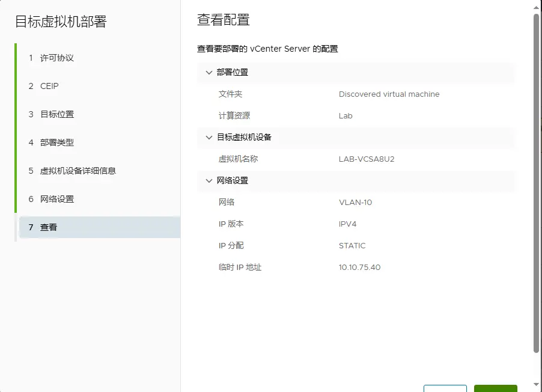Collapse the 网络设置 section chevron
The width and height of the screenshot is (542, 392).
(x=209, y=181)
